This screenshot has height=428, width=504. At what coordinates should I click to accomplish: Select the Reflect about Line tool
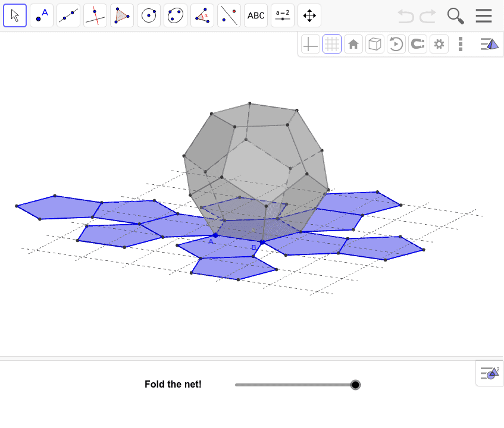pyautogui.click(x=228, y=15)
